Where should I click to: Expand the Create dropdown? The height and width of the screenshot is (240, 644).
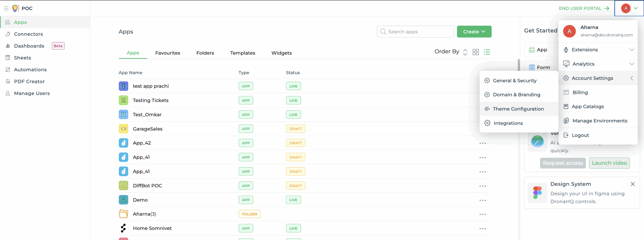[474, 31]
